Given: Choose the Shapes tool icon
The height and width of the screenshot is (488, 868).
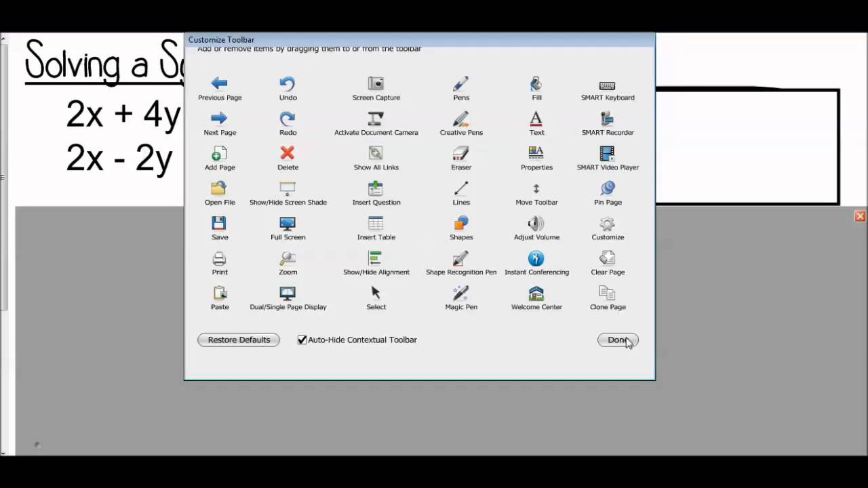Looking at the screenshot, I should tap(461, 223).
